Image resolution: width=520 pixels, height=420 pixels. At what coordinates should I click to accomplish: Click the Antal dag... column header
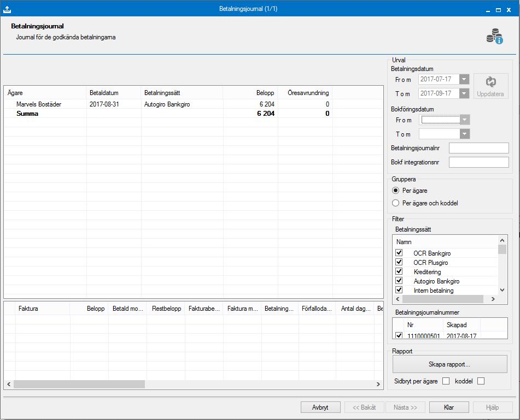[355, 309]
